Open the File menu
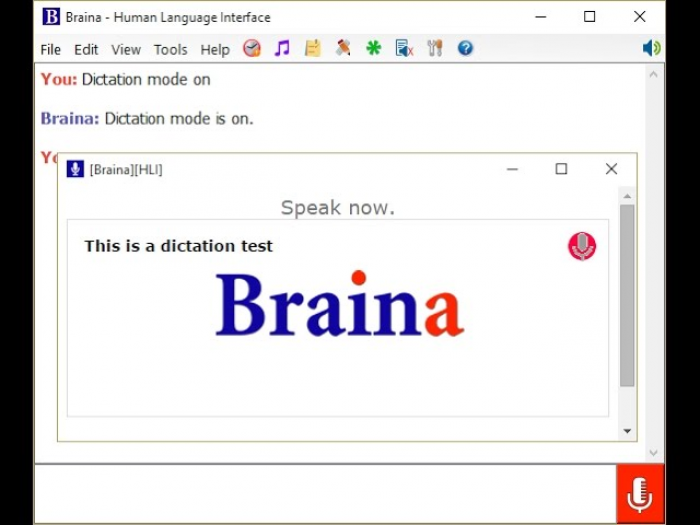Viewport: 700px width, 525px height. point(50,49)
